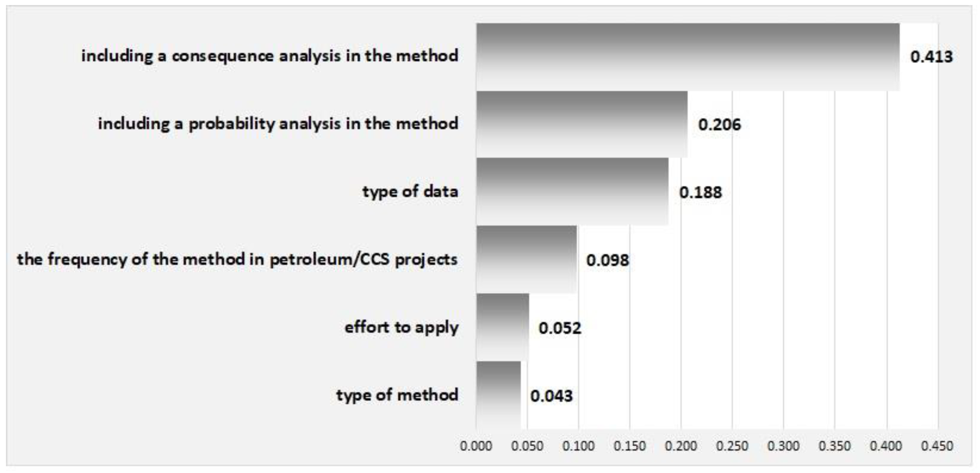Viewport: 980px width, 473px height.
Task: Click the 0.188 data value label
Action: [700, 192]
